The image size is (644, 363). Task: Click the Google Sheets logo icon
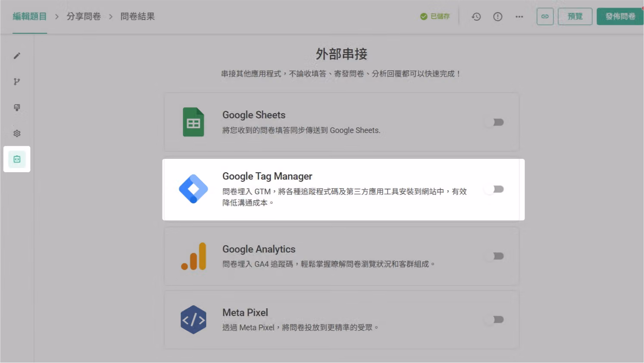tap(193, 122)
